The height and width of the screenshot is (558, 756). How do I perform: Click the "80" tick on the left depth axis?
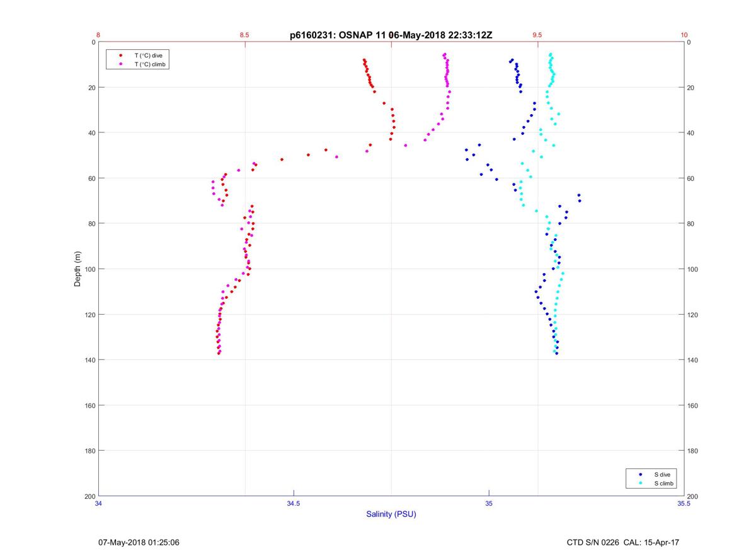tap(91, 224)
